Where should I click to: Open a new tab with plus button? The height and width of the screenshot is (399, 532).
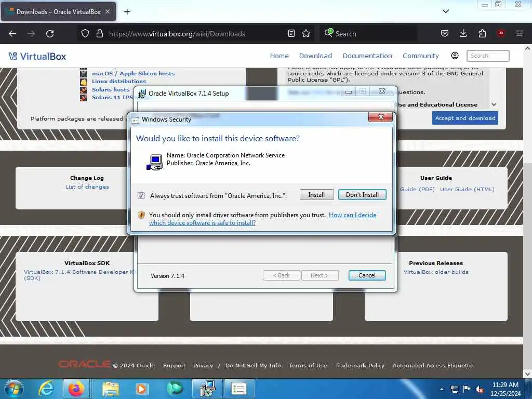127,12
